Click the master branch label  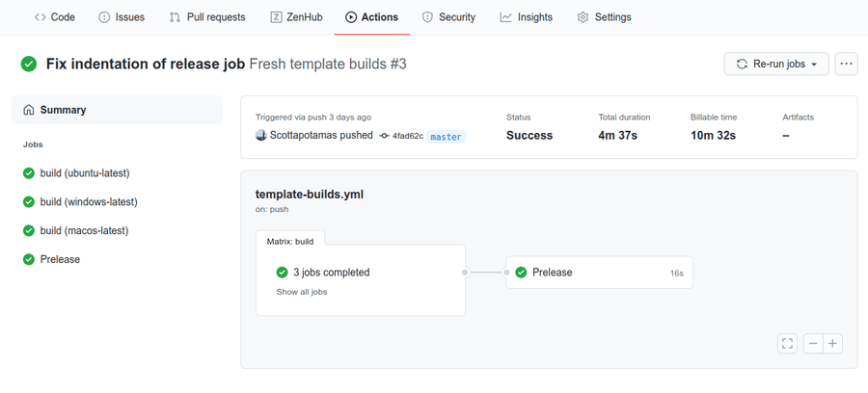coord(446,137)
